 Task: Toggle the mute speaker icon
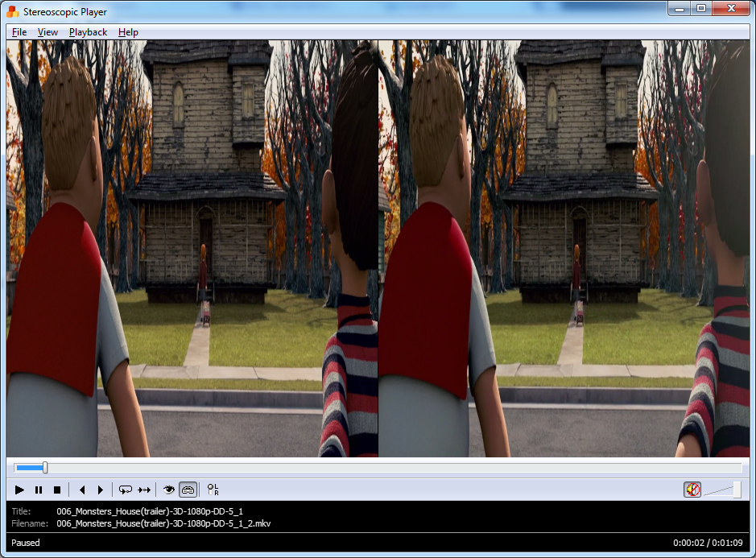(692, 490)
